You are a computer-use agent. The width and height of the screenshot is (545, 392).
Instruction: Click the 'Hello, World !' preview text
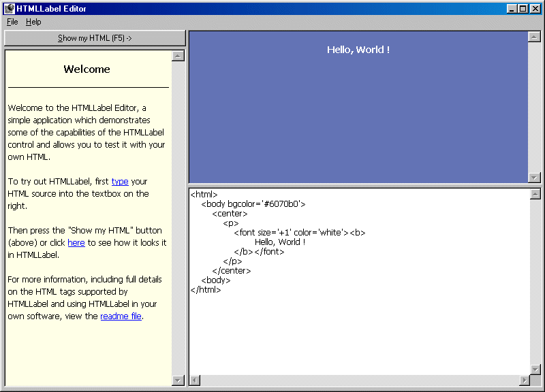(358, 50)
